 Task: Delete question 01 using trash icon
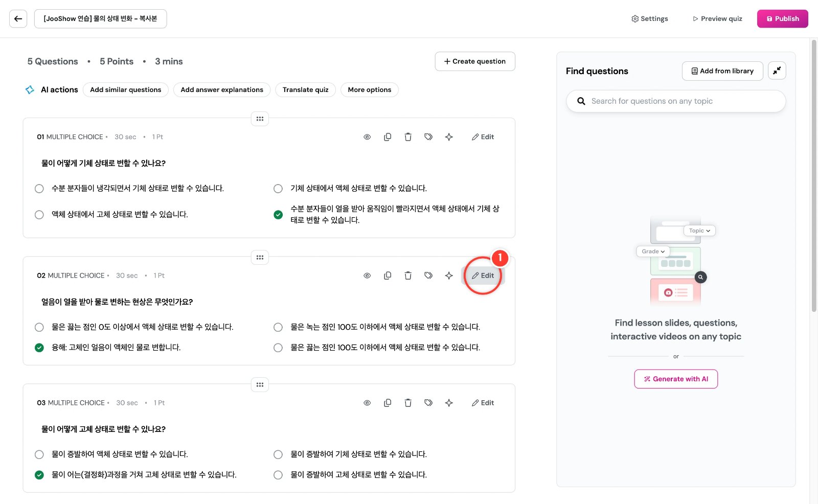pos(408,137)
